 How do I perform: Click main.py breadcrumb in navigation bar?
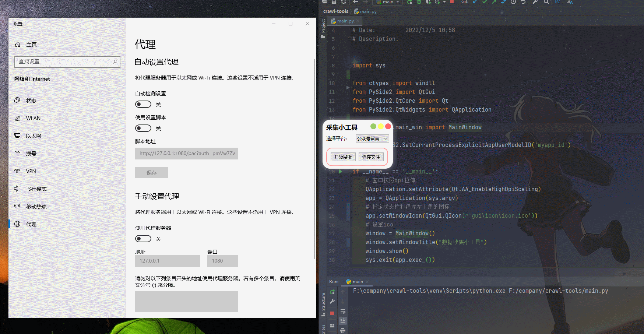tap(366, 11)
